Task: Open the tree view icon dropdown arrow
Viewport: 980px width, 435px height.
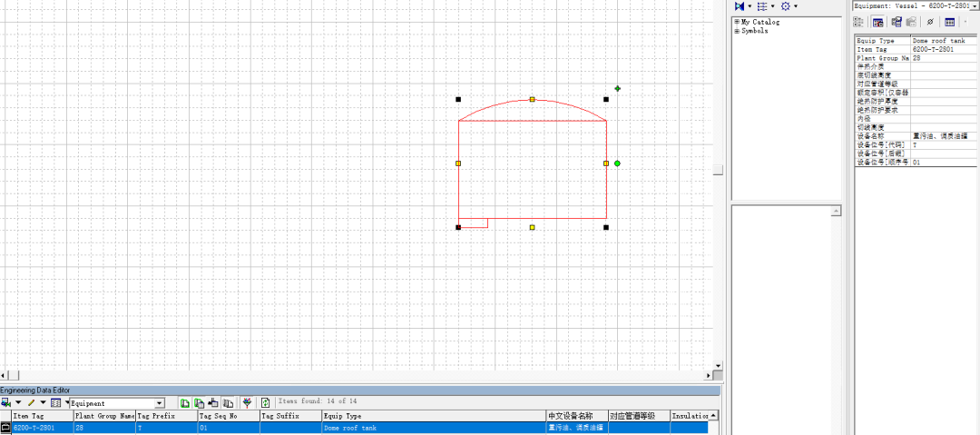Action: coord(772,6)
